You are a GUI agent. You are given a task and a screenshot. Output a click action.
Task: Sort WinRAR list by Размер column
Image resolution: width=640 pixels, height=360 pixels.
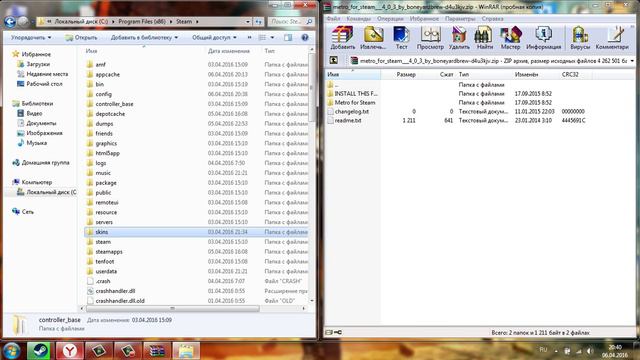click(399, 74)
